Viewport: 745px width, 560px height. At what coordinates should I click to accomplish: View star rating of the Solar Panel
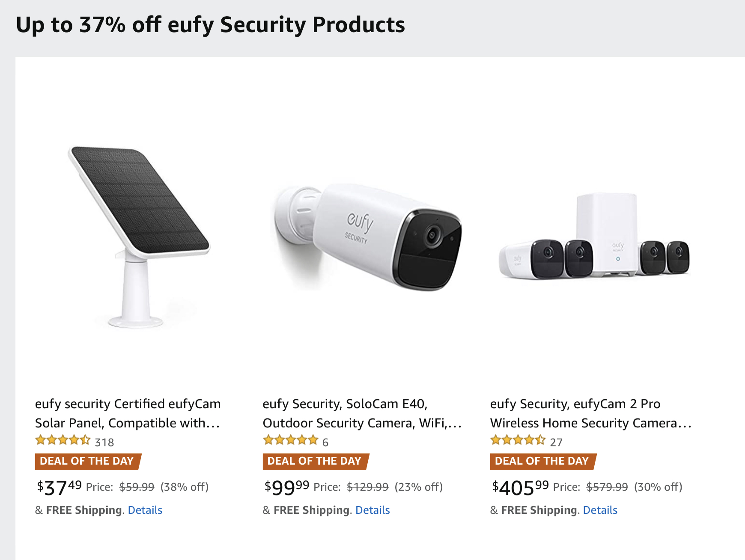pos(63,440)
